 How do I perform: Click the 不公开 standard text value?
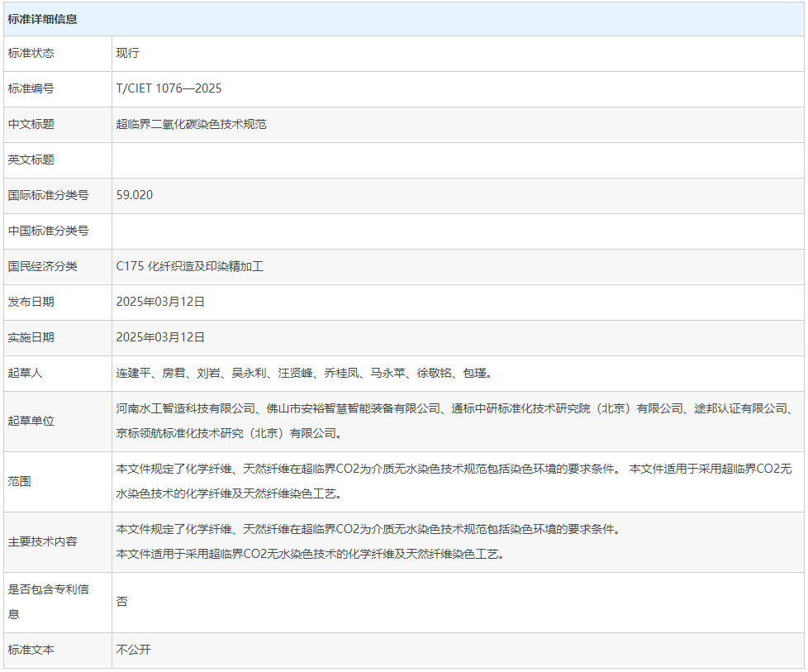[134, 650]
